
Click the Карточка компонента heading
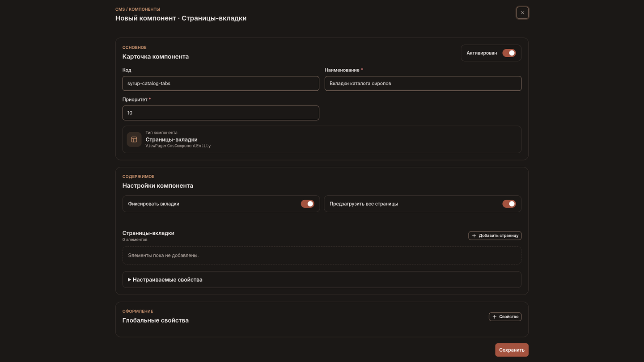click(x=156, y=57)
